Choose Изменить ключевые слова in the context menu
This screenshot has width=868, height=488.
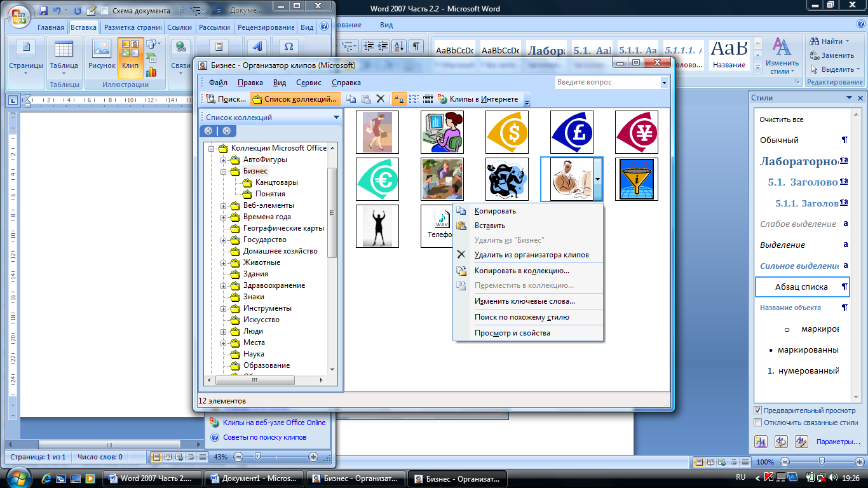(x=528, y=301)
